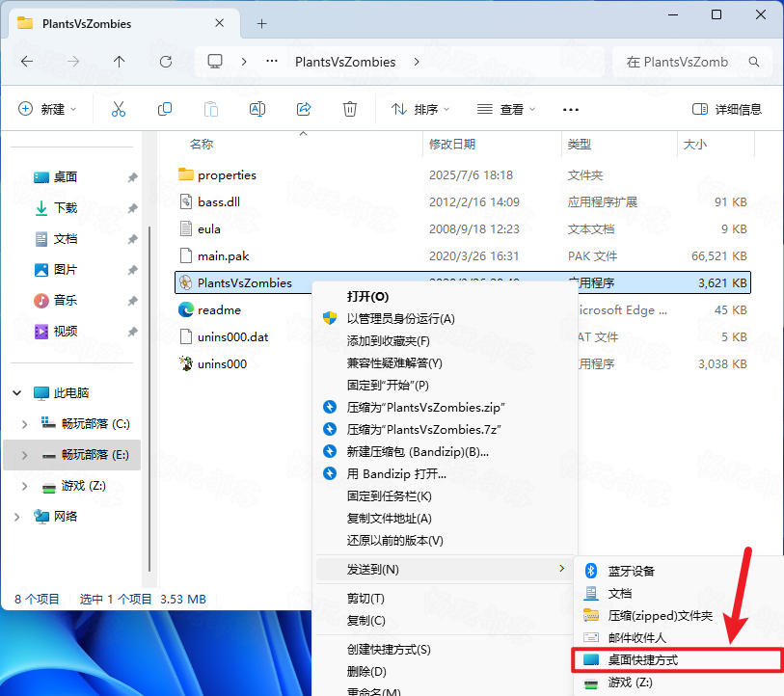Click the Cut scissors icon
The width and height of the screenshot is (784, 696).
[x=119, y=109]
